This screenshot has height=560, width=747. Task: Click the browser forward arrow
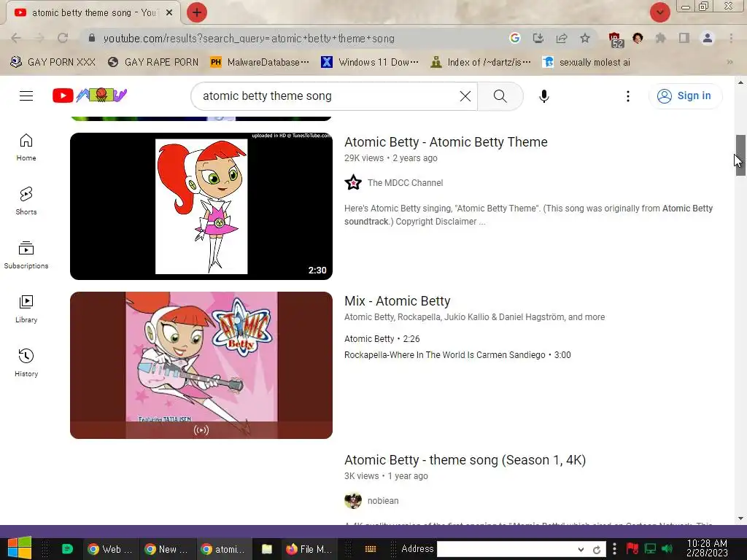click(39, 38)
